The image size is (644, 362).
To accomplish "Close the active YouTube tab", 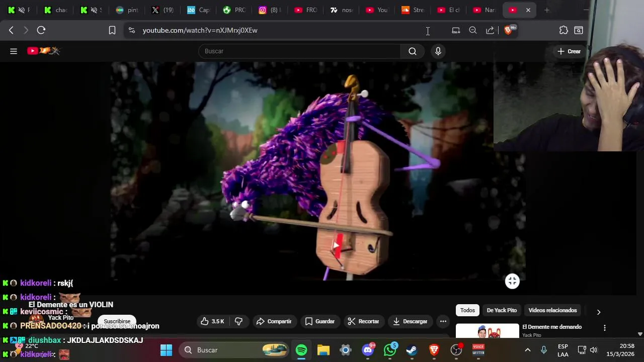I will [528, 10].
